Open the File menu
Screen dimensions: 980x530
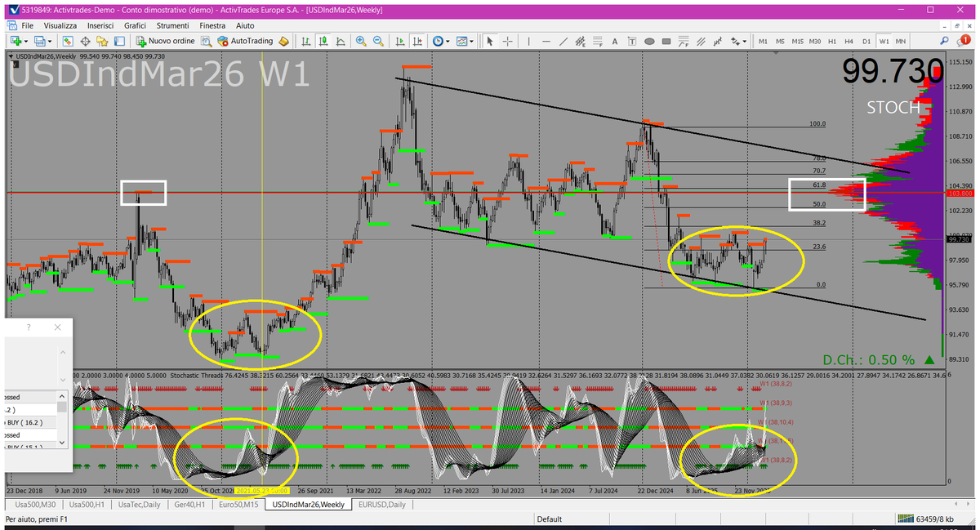click(x=27, y=25)
